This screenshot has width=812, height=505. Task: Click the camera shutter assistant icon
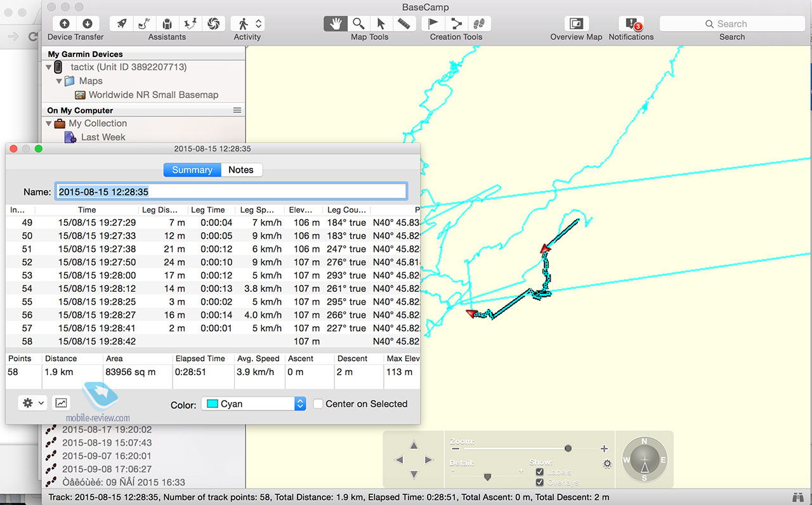click(213, 23)
